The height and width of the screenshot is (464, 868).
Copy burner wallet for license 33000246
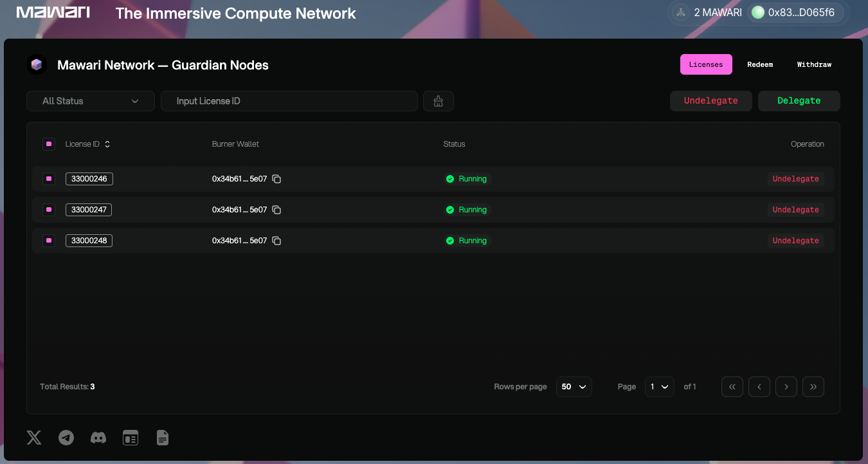tap(276, 179)
